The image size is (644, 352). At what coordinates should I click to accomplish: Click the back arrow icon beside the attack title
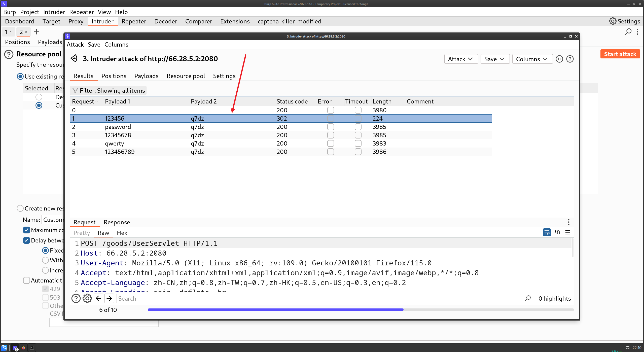[x=74, y=58]
